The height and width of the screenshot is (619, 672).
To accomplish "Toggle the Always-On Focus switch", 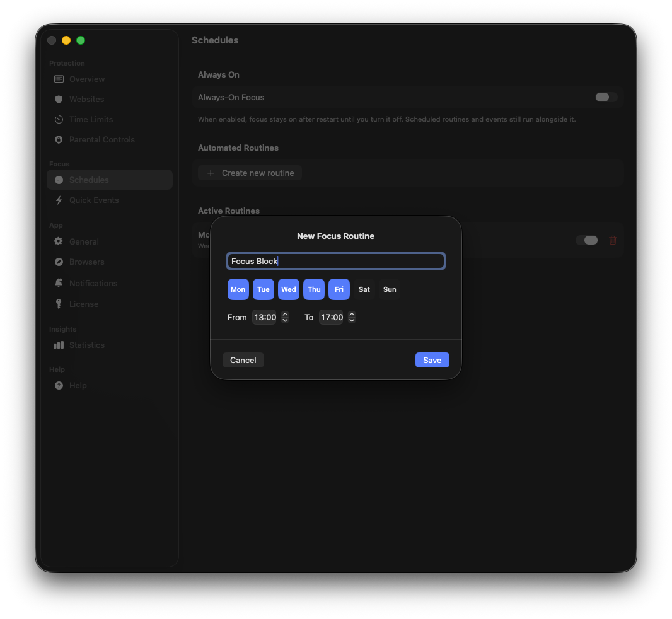I will coord(606,97).
